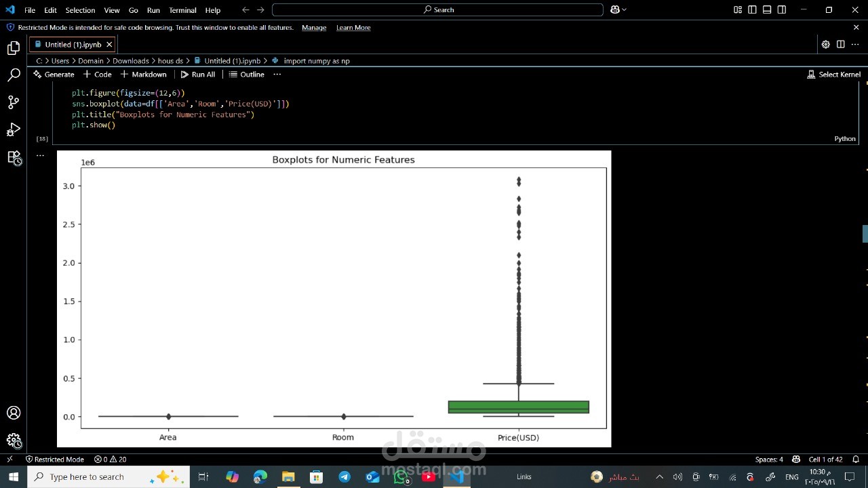Open the Terminal menu
The width and height of the screenshot is (868, 488).
point(182,10)
